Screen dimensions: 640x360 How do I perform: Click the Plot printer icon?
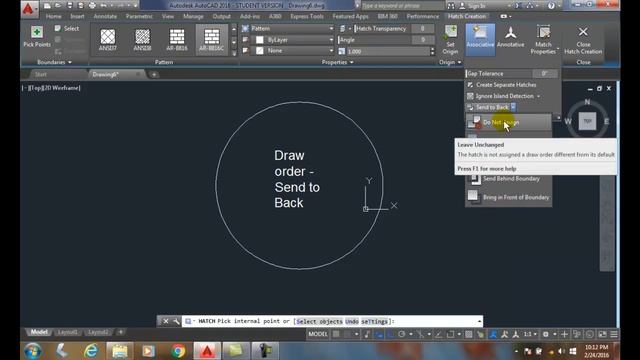pos(92,6)
